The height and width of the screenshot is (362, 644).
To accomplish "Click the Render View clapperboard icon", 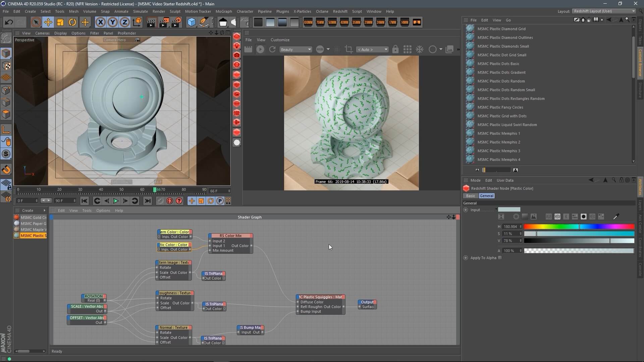I will tap(151, 22).
